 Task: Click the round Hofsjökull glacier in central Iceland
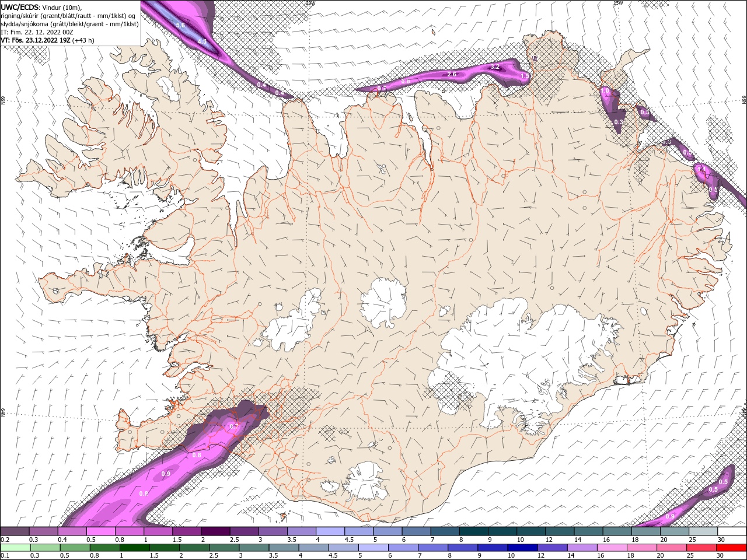(383, 303)
